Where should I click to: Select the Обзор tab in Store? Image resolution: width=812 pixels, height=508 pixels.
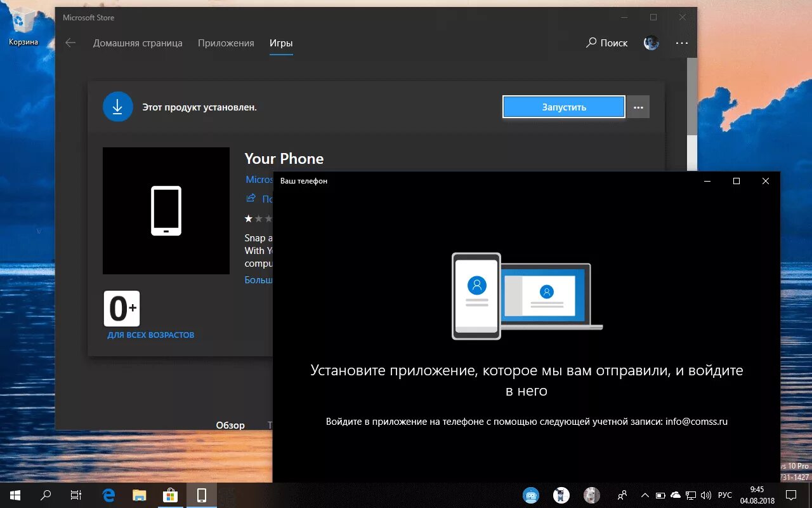pyautogui.click(x=230, y=425)
